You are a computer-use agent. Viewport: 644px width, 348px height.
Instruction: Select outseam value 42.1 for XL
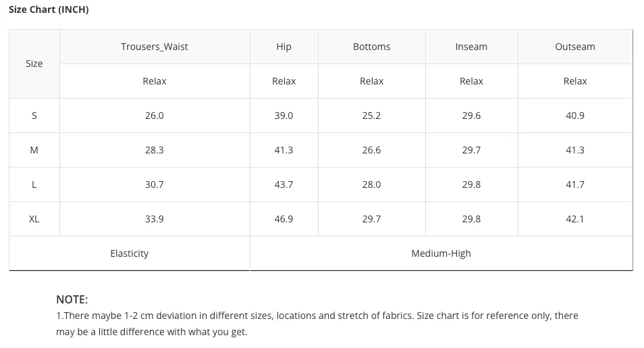(x=575, y=219)
